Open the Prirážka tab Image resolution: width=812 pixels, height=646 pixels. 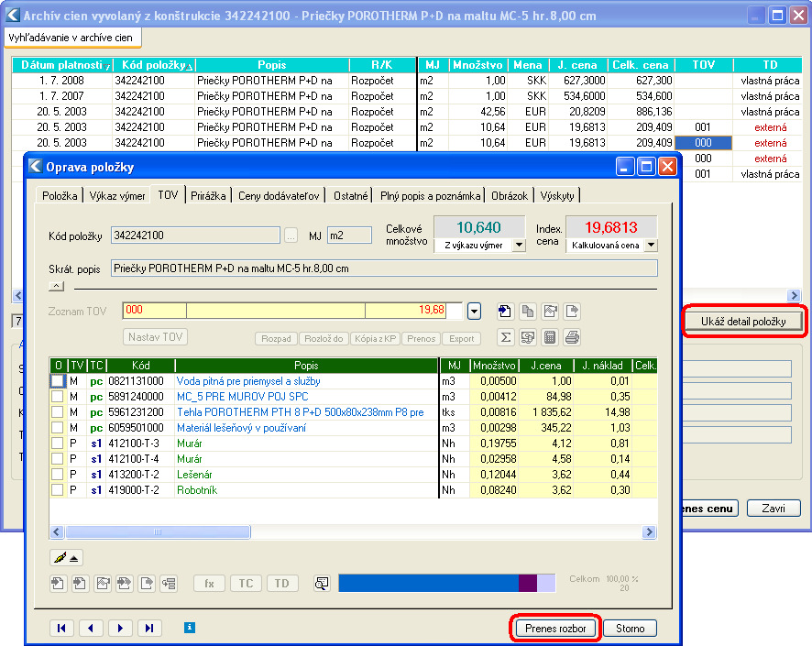(x=208, y=196)
